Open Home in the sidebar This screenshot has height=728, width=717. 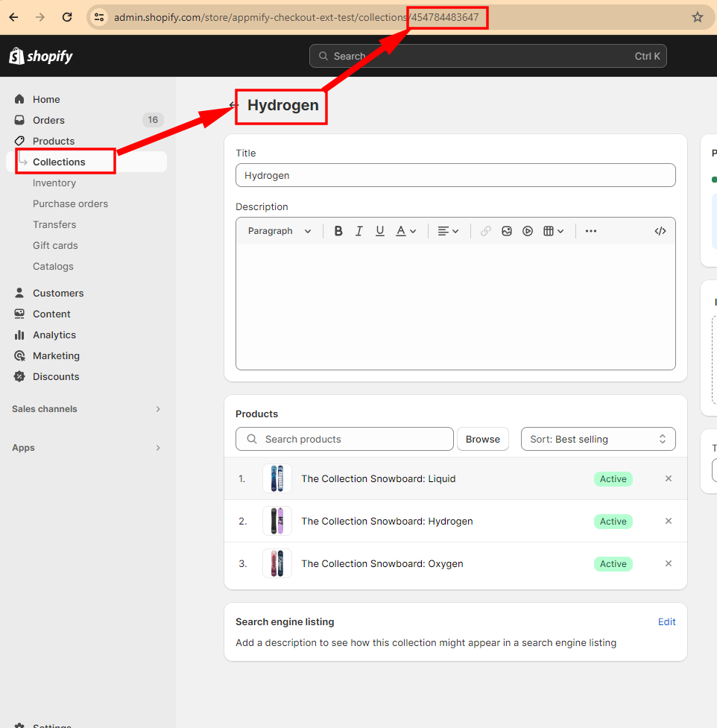click(x=46, y=99)
